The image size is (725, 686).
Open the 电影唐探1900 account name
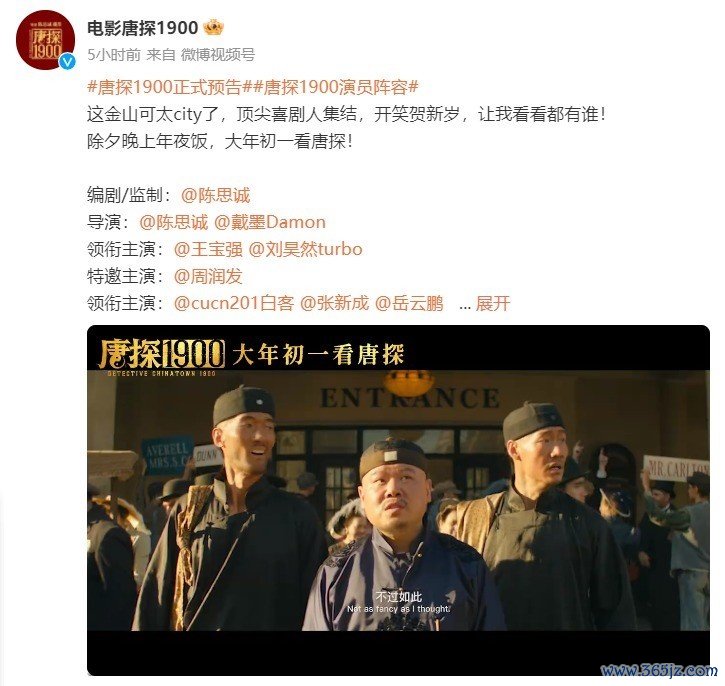click(143, 28)
